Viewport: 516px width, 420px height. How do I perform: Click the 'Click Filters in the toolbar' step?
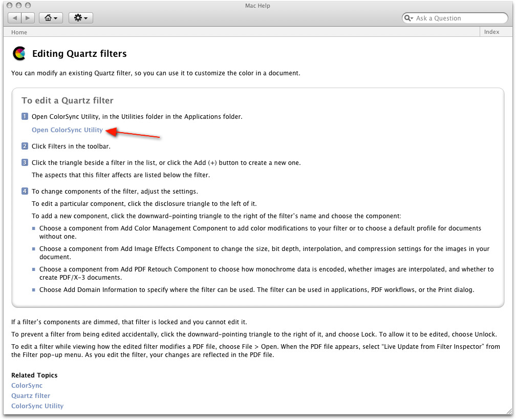71,146
